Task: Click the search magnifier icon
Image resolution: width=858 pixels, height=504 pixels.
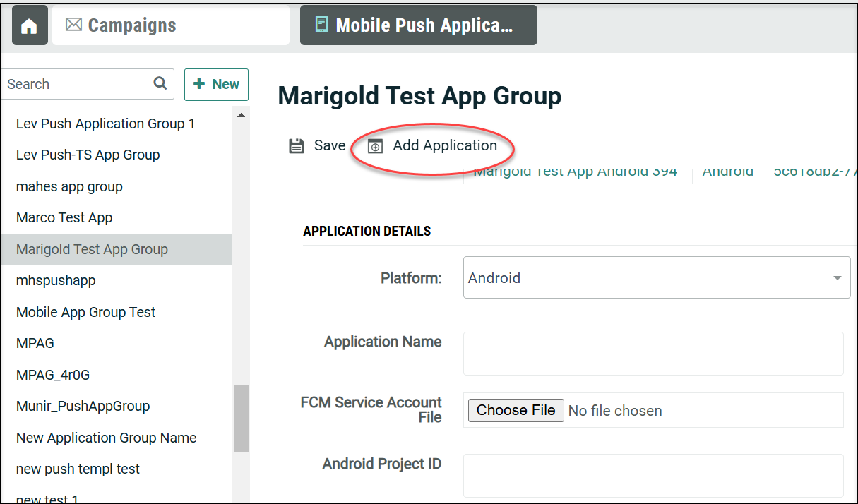Action: click(x=160, y=83)
